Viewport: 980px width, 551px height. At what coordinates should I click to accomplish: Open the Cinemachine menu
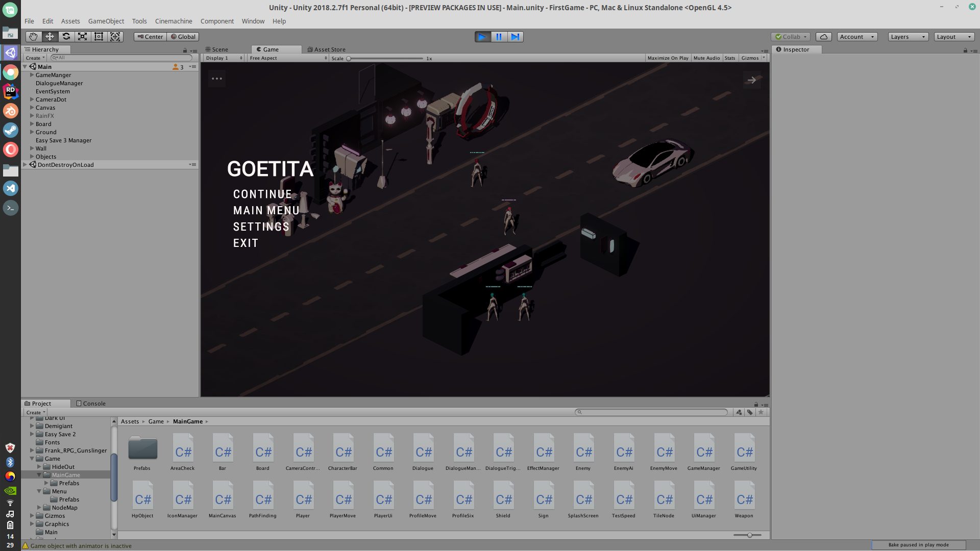pyautogui.click(x=174, y=21)
